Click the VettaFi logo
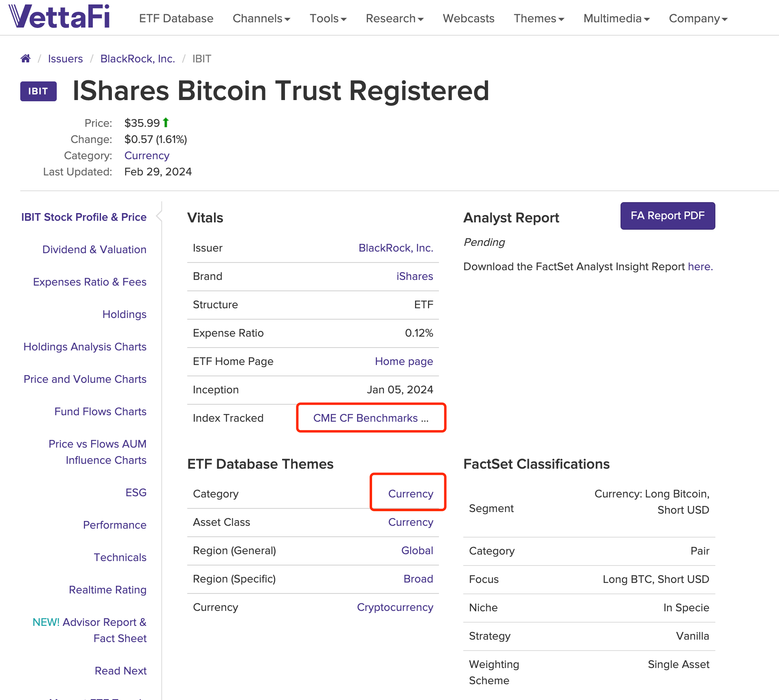Screen dimensions: 779x700 tap(59, 16)
